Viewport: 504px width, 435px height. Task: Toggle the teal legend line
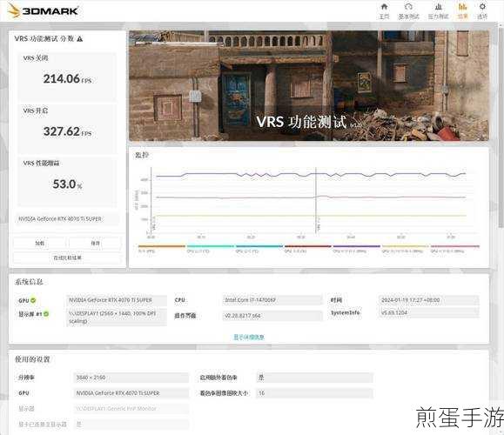pyautogui.click(x=259, y=246)
